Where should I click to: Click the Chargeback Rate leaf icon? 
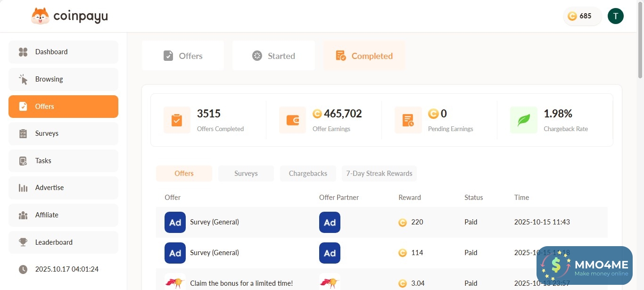tap(524, 120)
